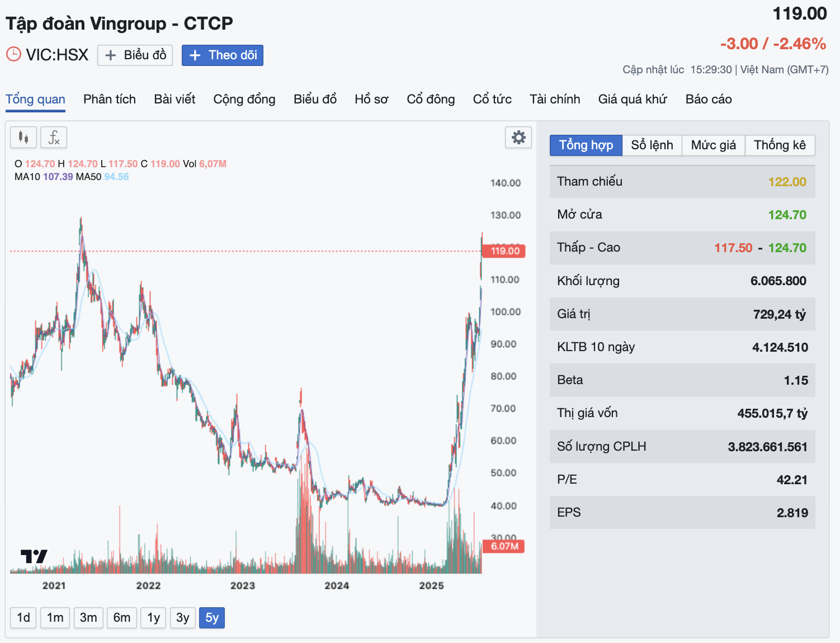Switch to the Thống kê tab
840x643 pixels.
pos(780,145)
